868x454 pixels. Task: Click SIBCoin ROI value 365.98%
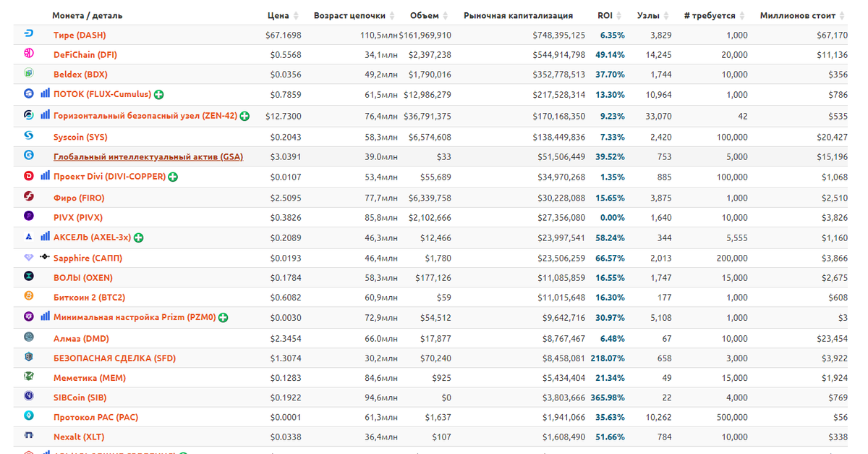point(608,397)
